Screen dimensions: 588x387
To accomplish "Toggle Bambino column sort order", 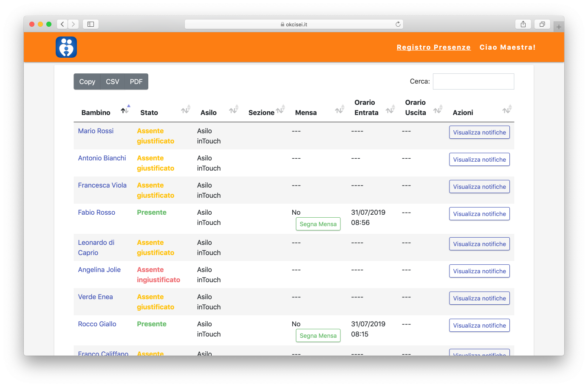I will click(x=125, y=110).
